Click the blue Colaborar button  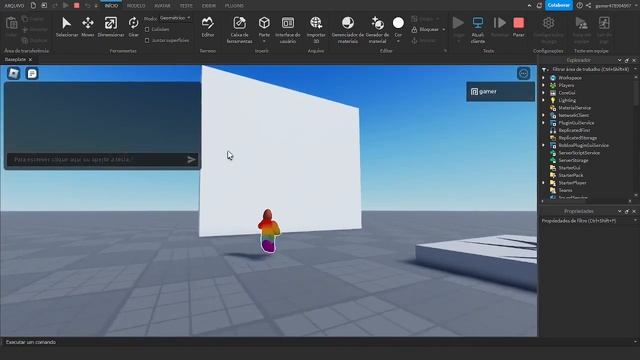[x=558, y=5]
